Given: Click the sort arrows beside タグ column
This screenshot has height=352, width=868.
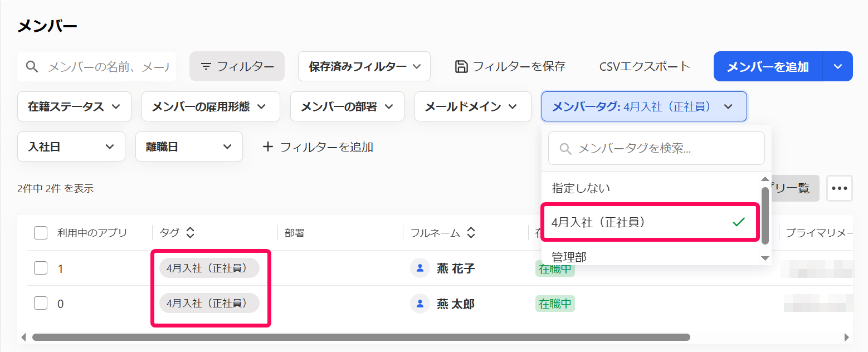Looking at the screenshot, I should [x=190, y=233].
